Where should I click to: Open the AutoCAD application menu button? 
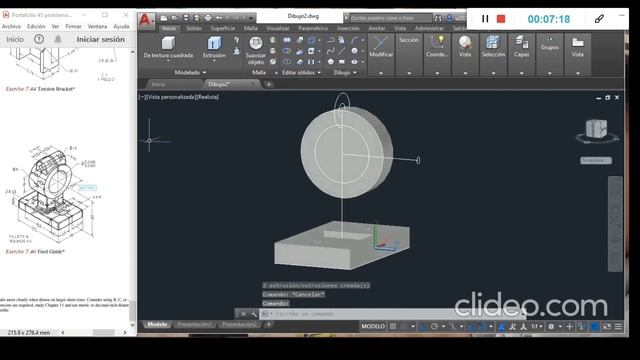(x=146, y=20)
